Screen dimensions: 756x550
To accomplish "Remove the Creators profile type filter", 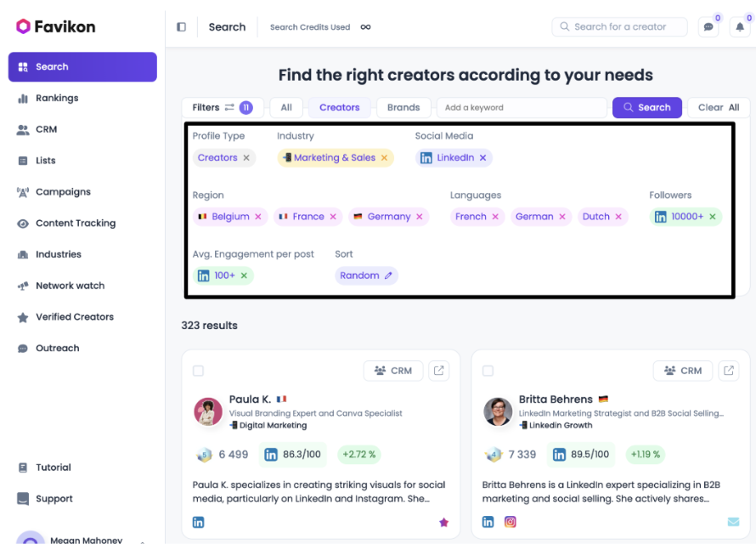I will click(246, 158).
